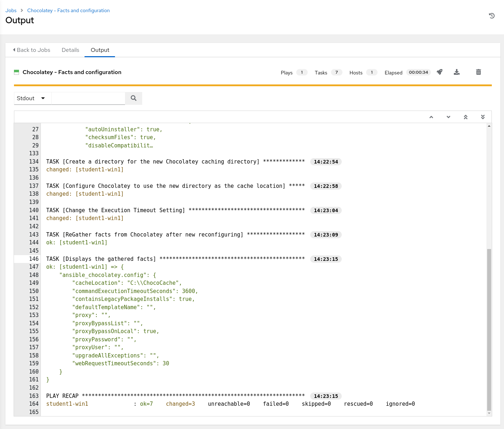The width and height of the screenshot is (504, 429).
Task: Select the Configure Chocolatey cache location task
Action: click(x=176, y=186)
